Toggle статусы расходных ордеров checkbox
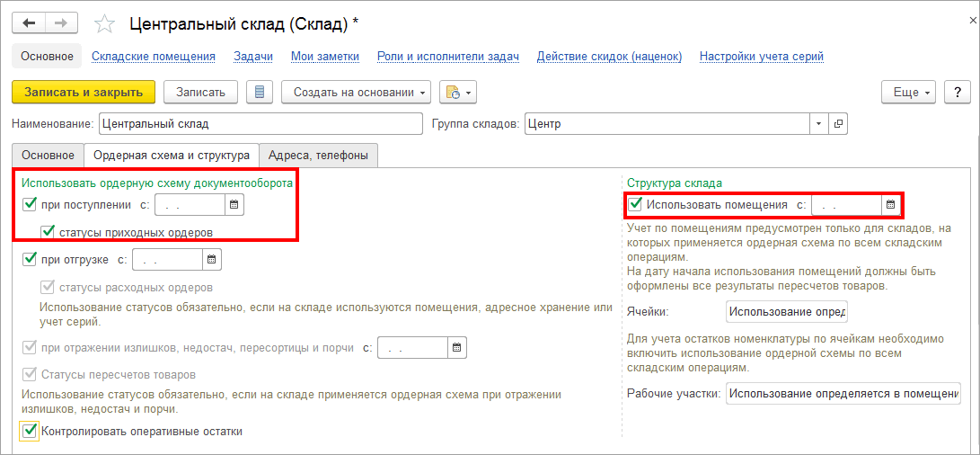The image size is (980, 455). (x=48, y=287)
